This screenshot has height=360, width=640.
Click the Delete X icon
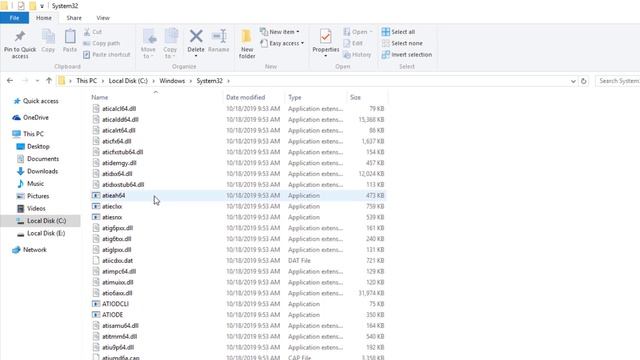click(x=196, y=36)
